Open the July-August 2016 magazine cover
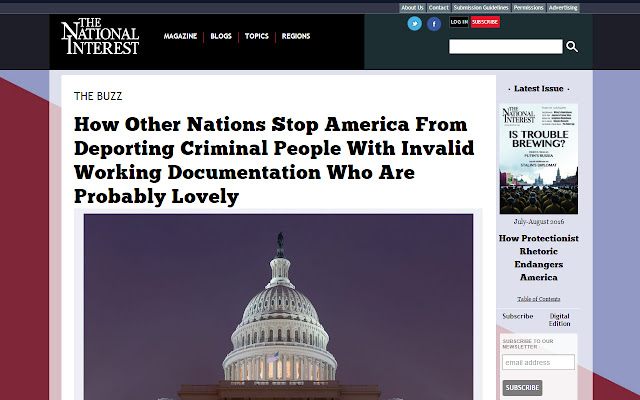The image size is (640, 400). (539, 159)
